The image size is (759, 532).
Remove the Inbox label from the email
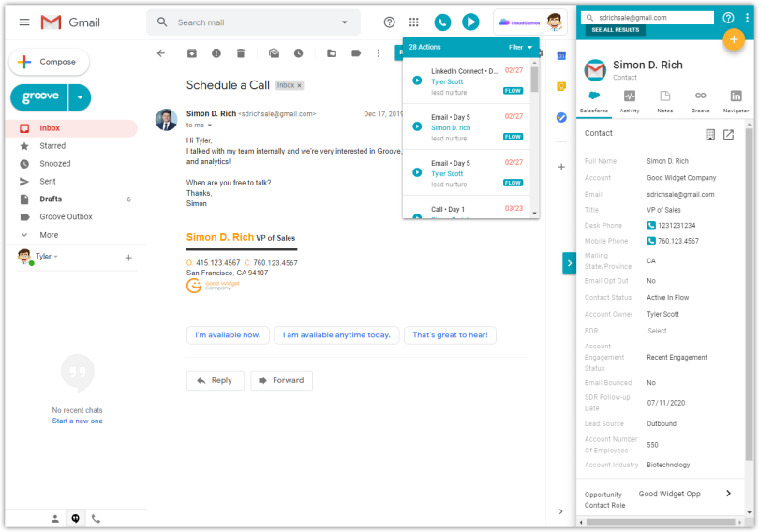pyautogui.click(x=299, y=85)
